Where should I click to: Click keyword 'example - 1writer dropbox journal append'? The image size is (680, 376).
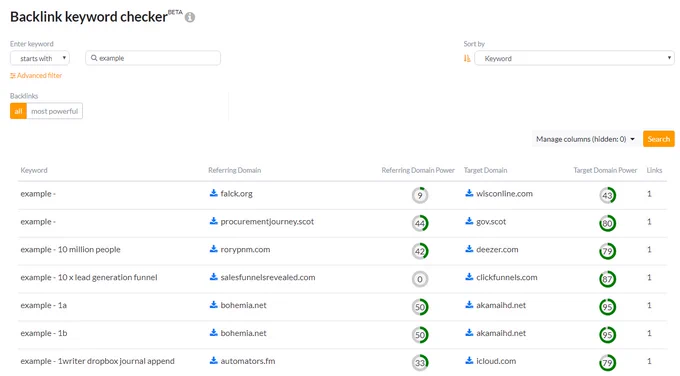pyautogui.click(x=98, y=361)
